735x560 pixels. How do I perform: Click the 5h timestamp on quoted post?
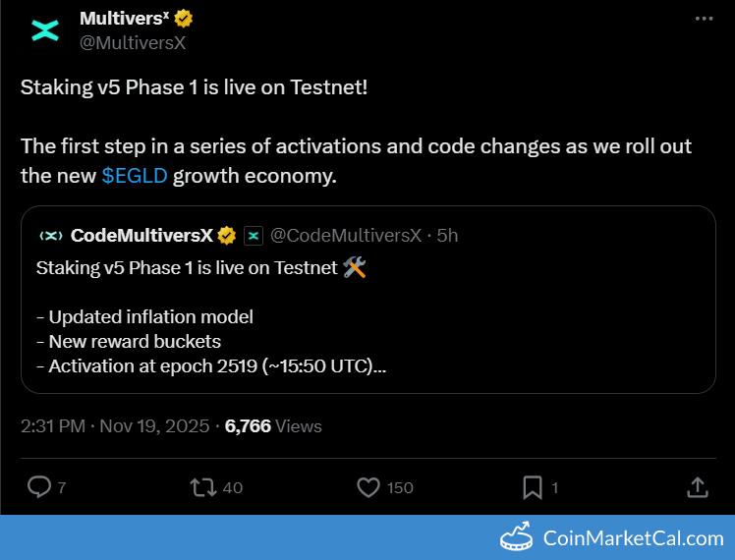(x=447, y=235)
